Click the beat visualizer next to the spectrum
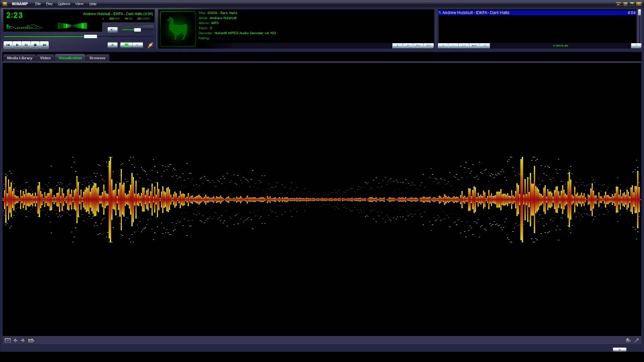 [72, 26]
